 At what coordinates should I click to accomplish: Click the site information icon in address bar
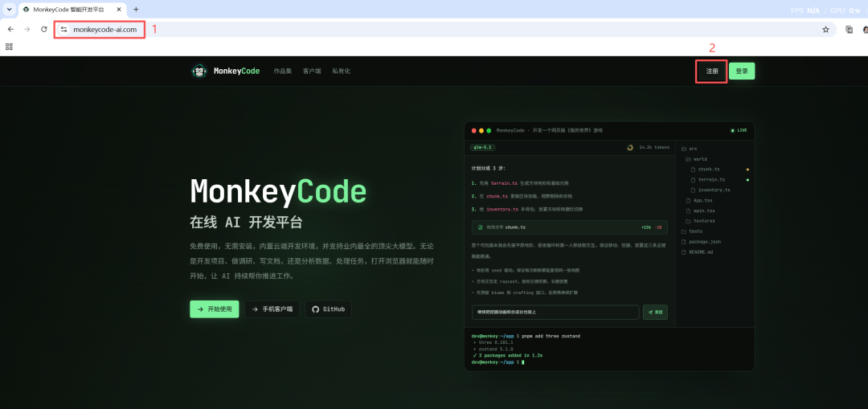coord(63,30)
